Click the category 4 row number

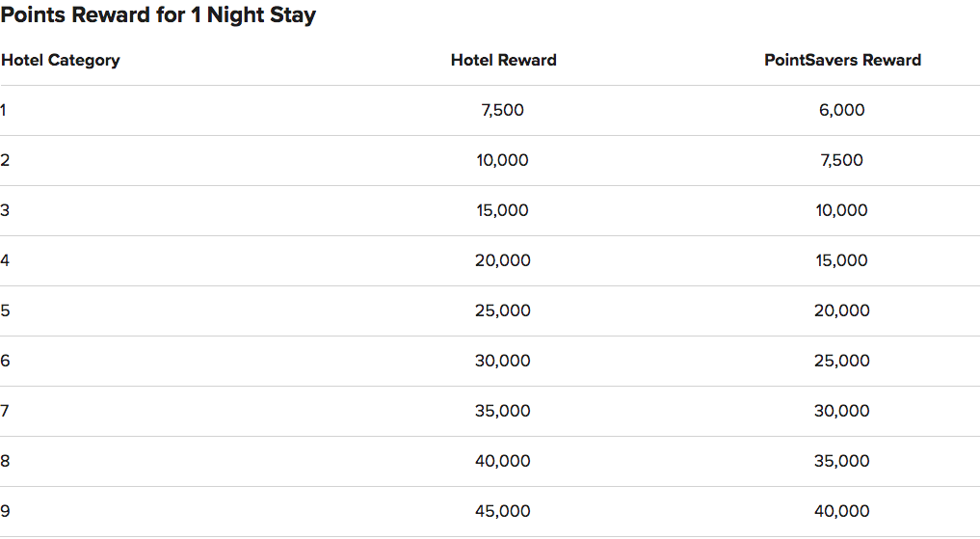click(x=5, y=260)
